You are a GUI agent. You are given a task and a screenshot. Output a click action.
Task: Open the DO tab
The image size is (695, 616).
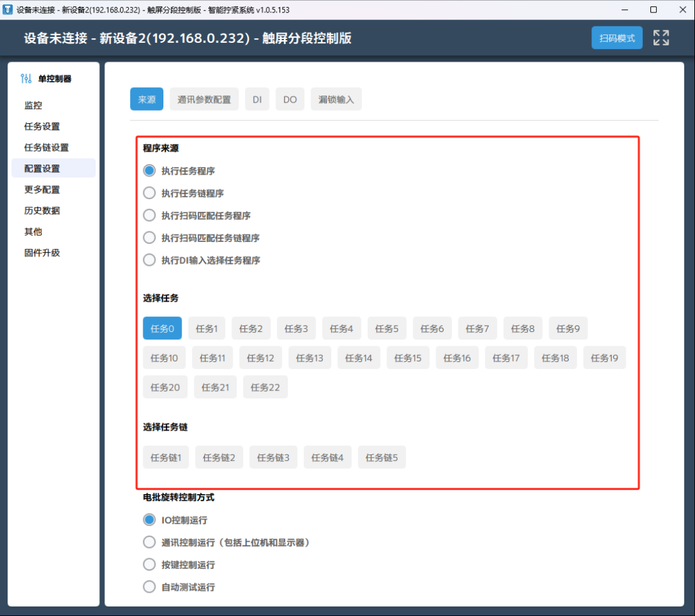290,99
